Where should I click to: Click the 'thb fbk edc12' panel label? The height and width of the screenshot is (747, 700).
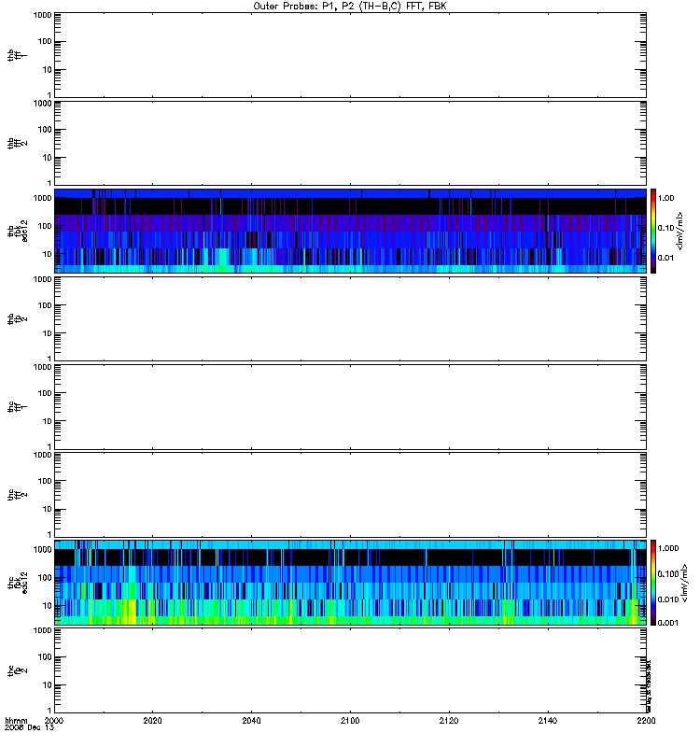pyautogui.click(x=18, y=231)
